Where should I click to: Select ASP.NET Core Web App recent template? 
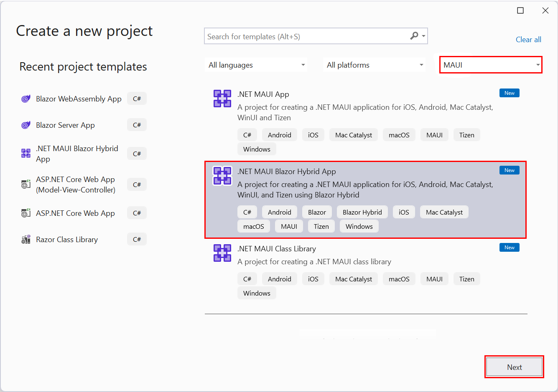[75, 213]
